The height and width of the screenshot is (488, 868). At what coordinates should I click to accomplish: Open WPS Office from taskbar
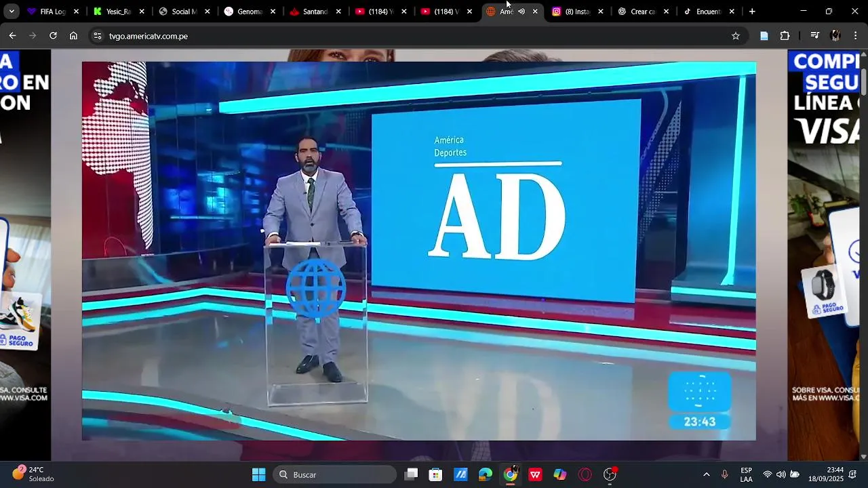(x=535, y=474)
